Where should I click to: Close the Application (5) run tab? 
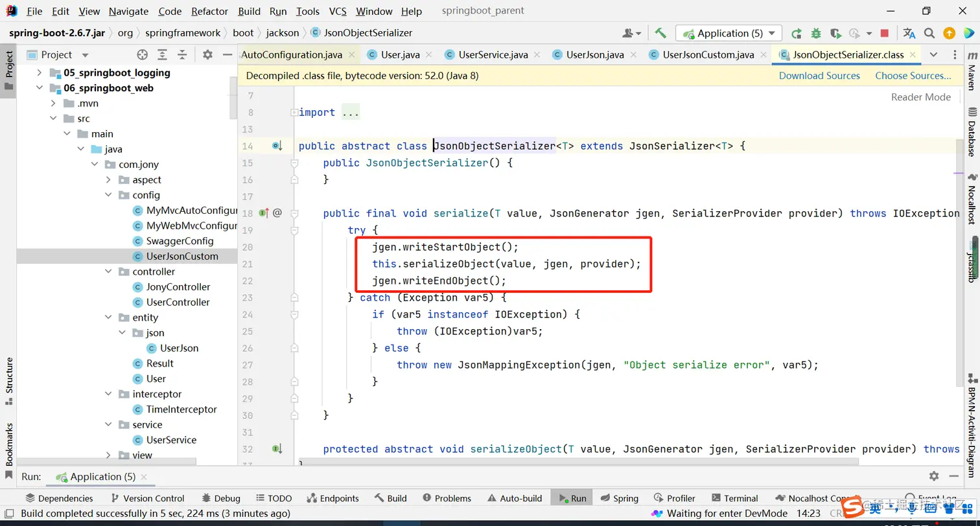point(144,477)
